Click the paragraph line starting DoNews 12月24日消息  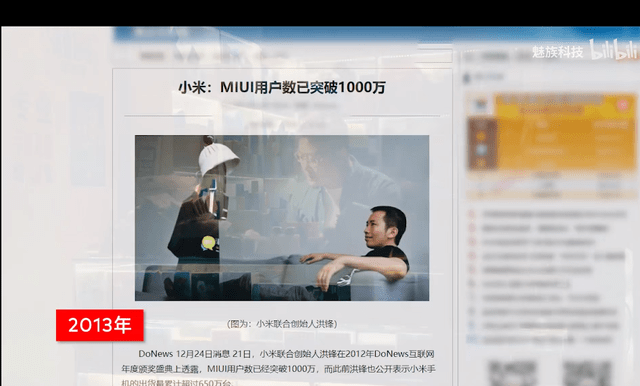click(x=286, y=354)
